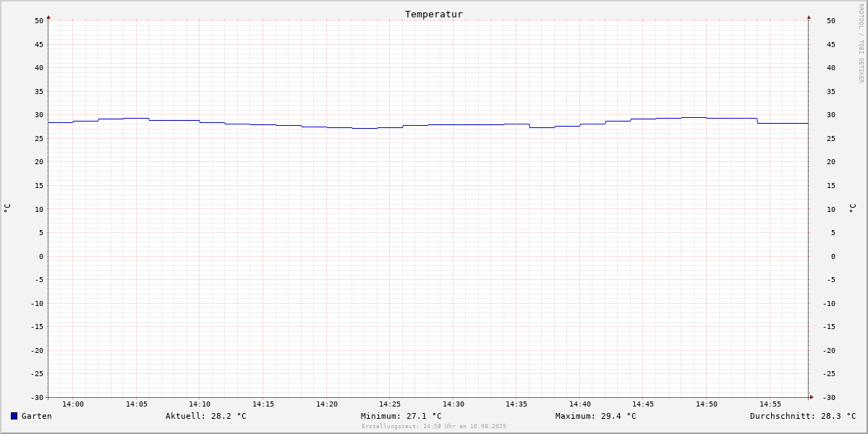
Task: Click the 50 label on the left axis
Action: 39,21
